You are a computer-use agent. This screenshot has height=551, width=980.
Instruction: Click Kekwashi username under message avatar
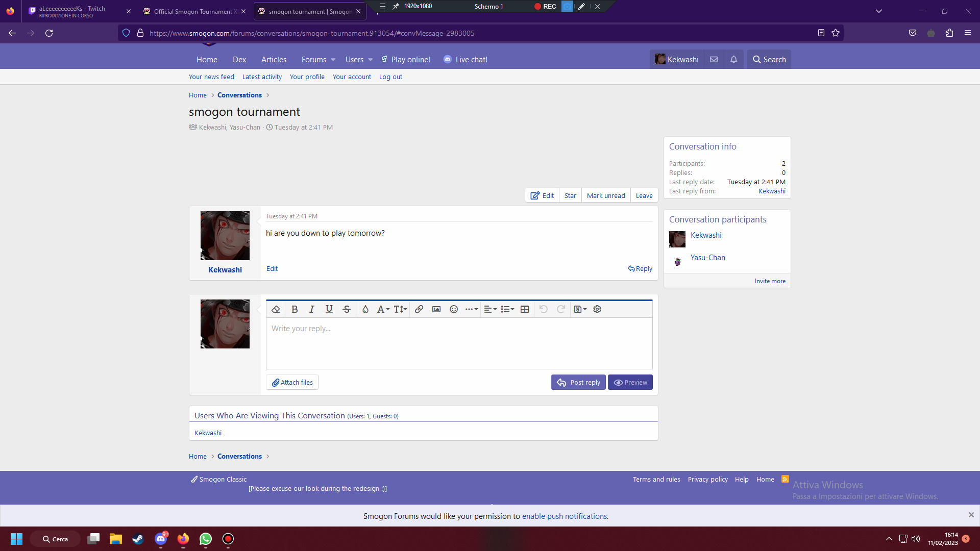point(225,270)
